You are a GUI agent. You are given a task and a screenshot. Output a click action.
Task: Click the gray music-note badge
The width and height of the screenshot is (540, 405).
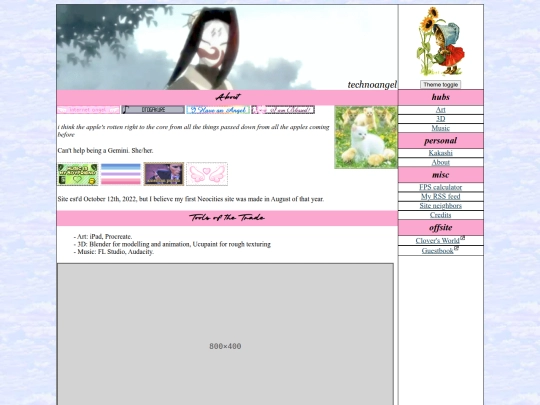(x=153, y=110)
